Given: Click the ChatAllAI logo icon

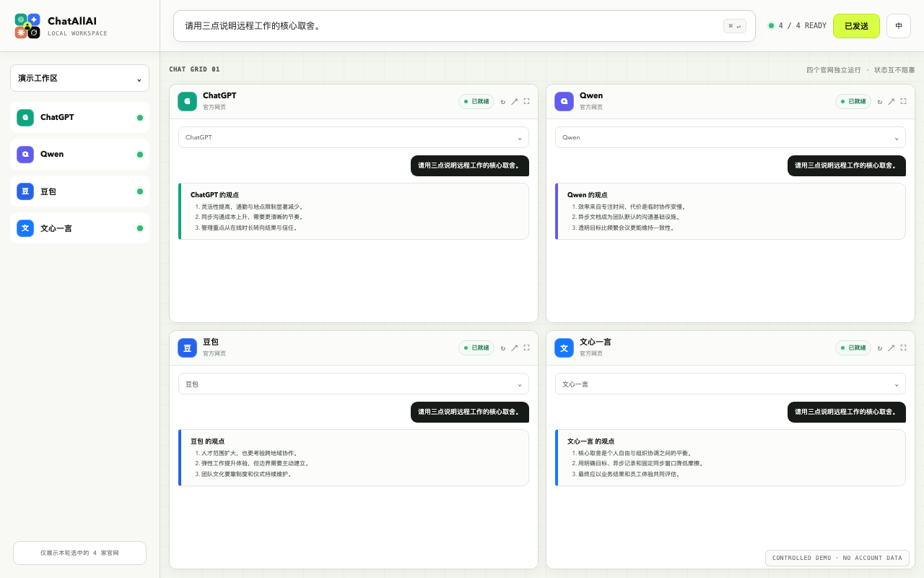Looking at the screenshot, I should click(27, 26).
